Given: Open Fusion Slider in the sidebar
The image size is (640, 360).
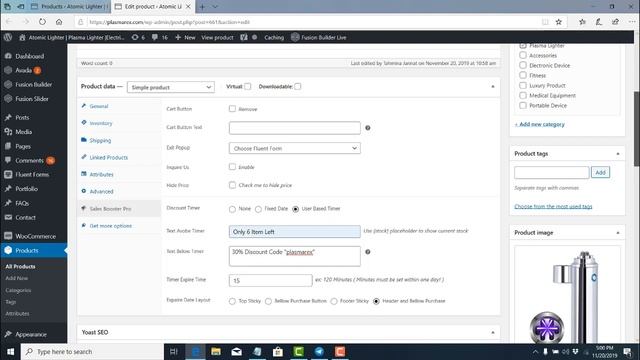Looking at the screenshot, I should 32,99.
